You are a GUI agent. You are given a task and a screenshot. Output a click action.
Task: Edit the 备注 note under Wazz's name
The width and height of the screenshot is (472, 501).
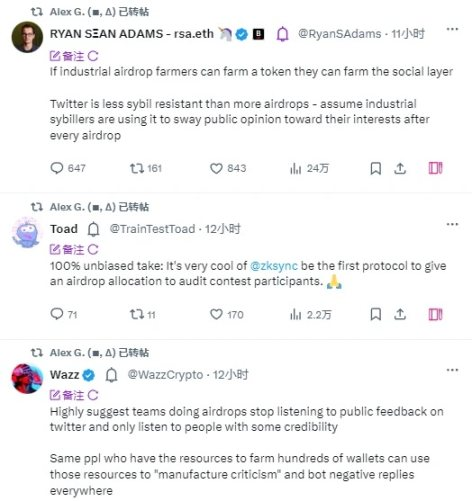click(x=67, y=395)
